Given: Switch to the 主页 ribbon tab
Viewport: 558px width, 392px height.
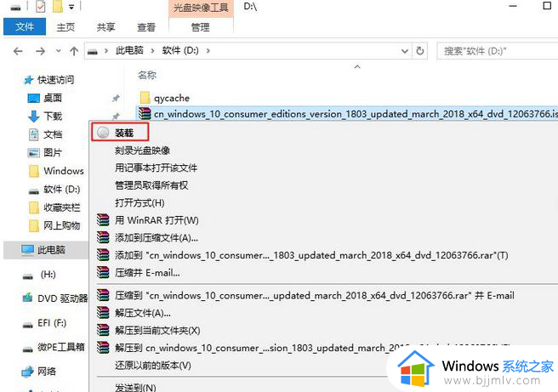Looking at the screenshot, I should tap(65, 27).
